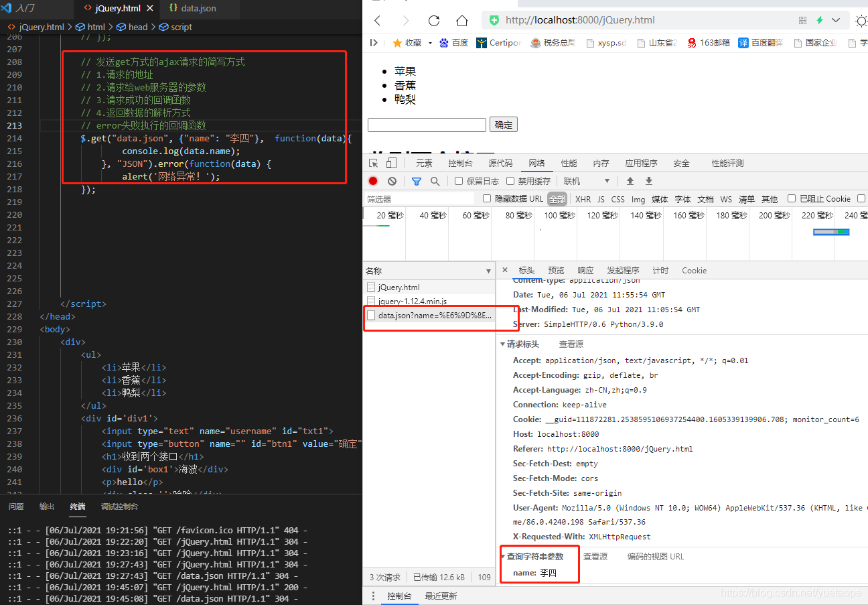This screenshot has width=868, height=605.
Task: Click 编码的视图 URL link
Action: coord(656,556)
